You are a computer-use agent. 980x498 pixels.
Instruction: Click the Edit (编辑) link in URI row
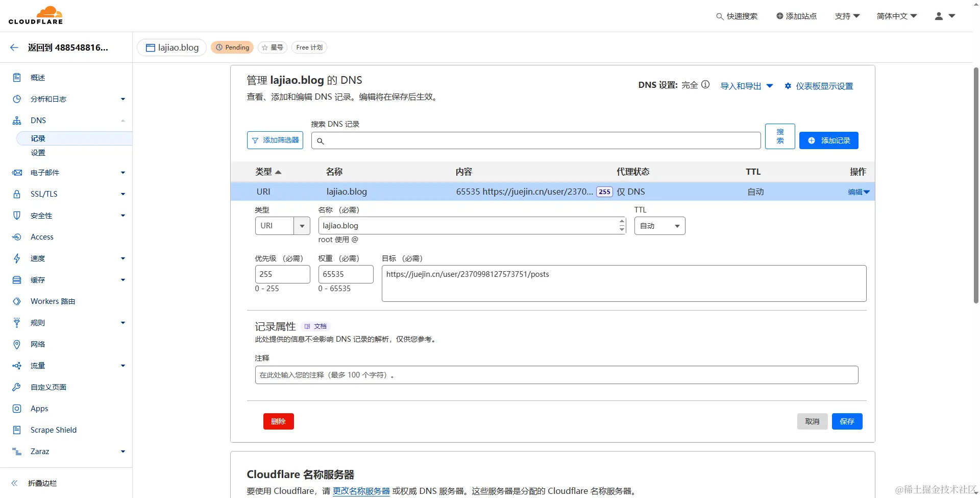pos(859,192)
